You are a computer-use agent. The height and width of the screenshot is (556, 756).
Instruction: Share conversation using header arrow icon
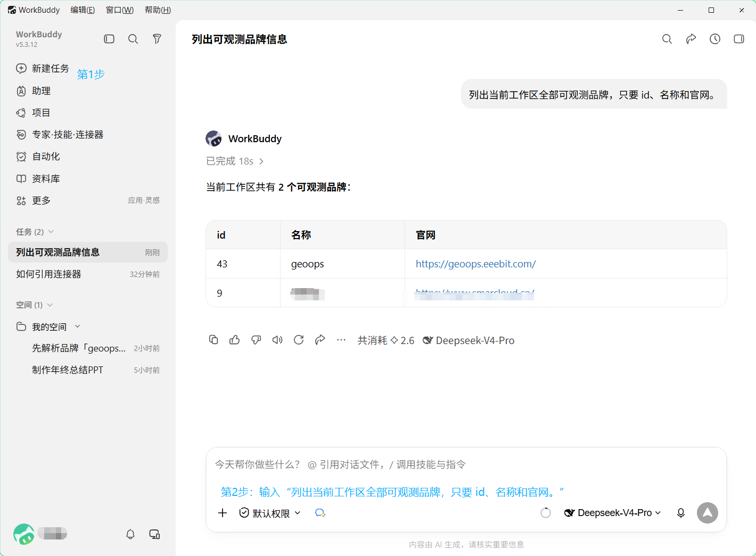click(691, 39)
